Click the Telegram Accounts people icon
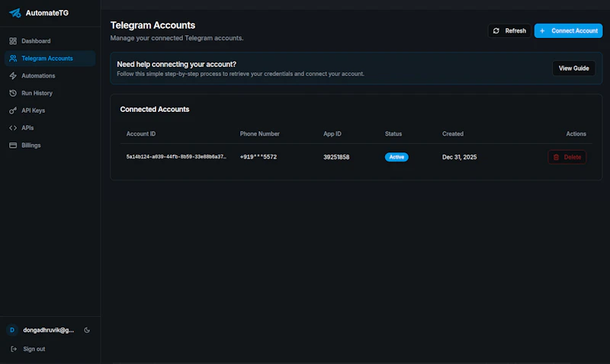 13,59
